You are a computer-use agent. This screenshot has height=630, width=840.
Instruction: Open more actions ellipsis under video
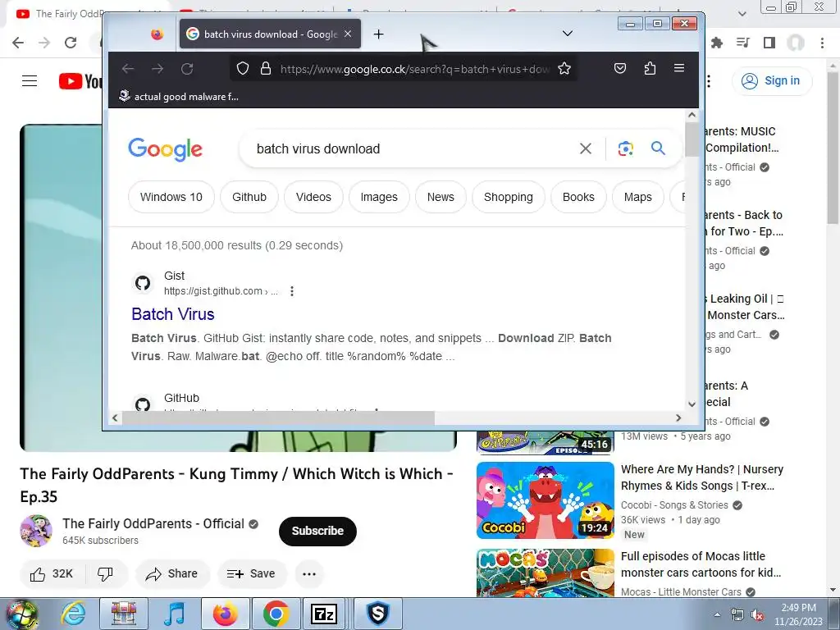click(309, 573)
